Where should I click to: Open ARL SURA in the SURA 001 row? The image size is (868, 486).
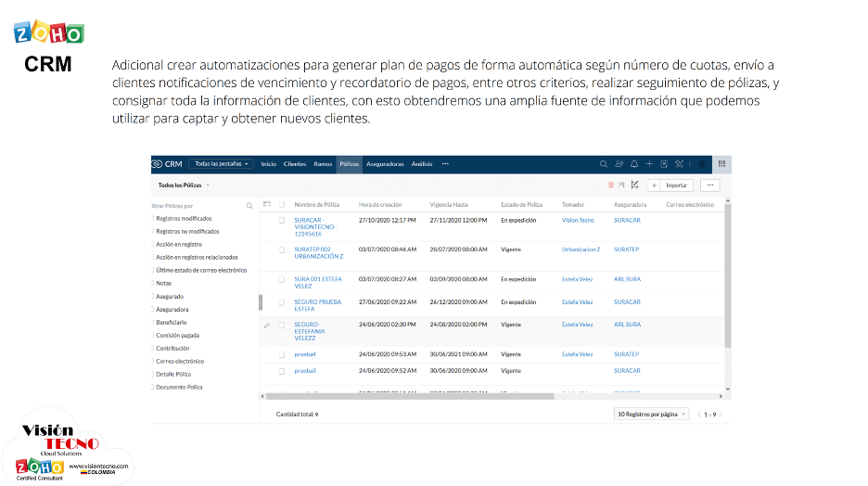pyautogui.click(x=627, y=279)
